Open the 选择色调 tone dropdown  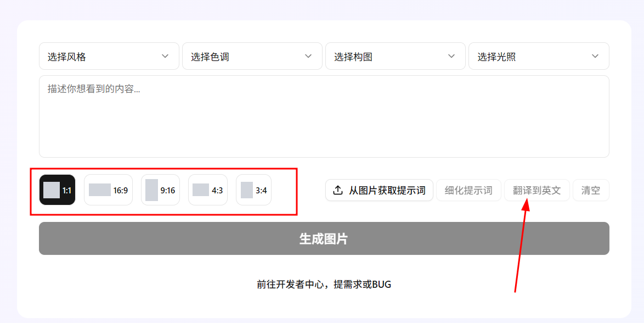pos(252,57)
